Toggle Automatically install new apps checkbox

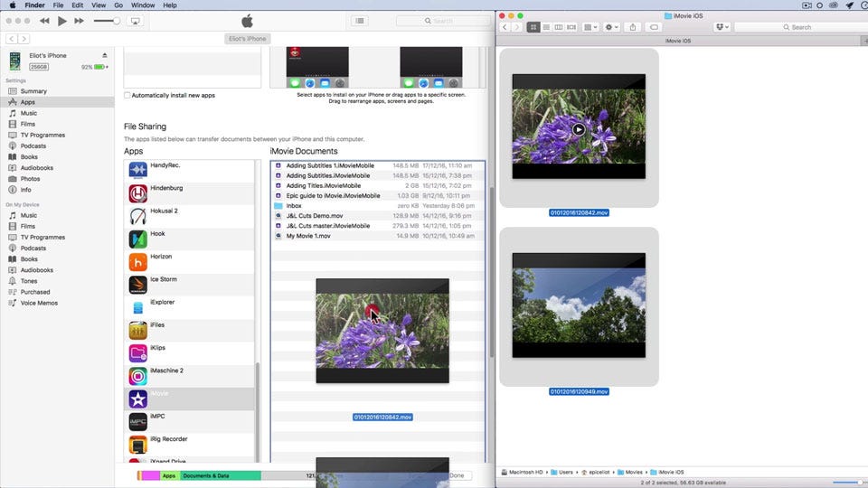(x=127, y=95)
